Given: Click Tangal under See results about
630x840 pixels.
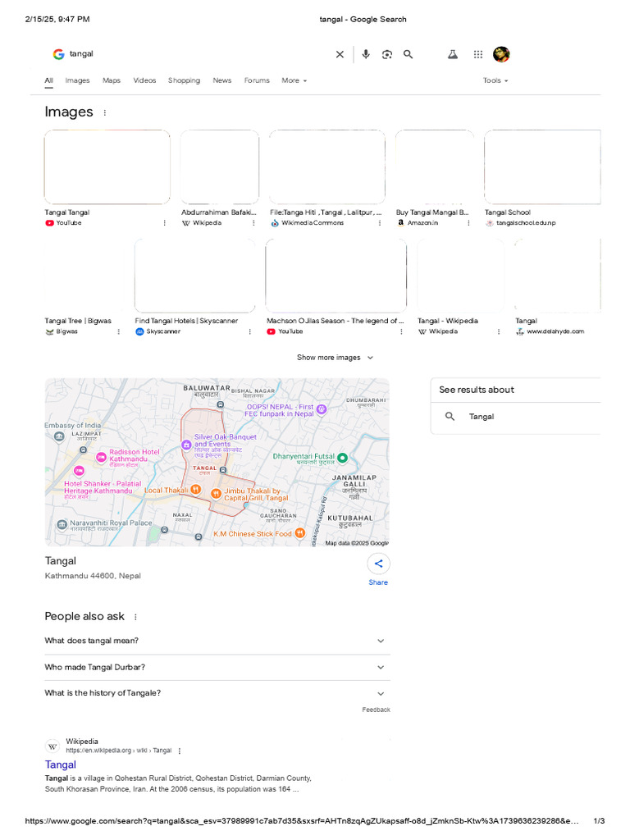Looking at the screenshot, I should pyautogui.click(x=481, y=417).
